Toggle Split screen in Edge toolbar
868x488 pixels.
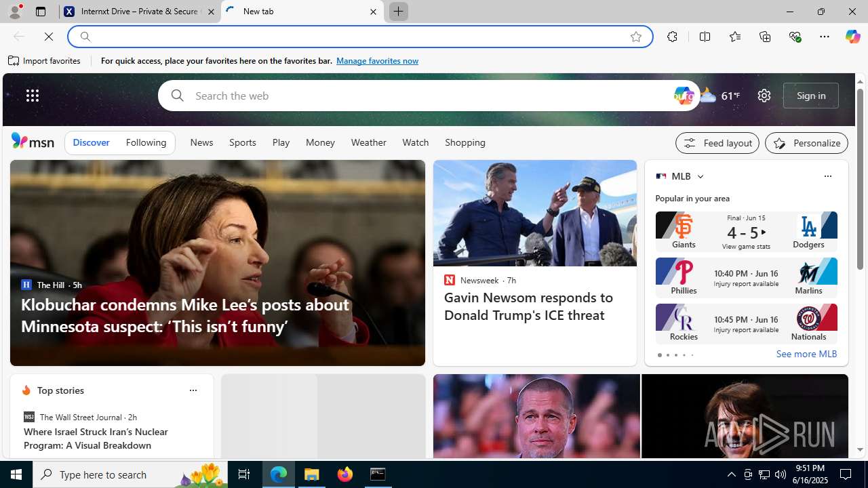(x=705, y=37)
